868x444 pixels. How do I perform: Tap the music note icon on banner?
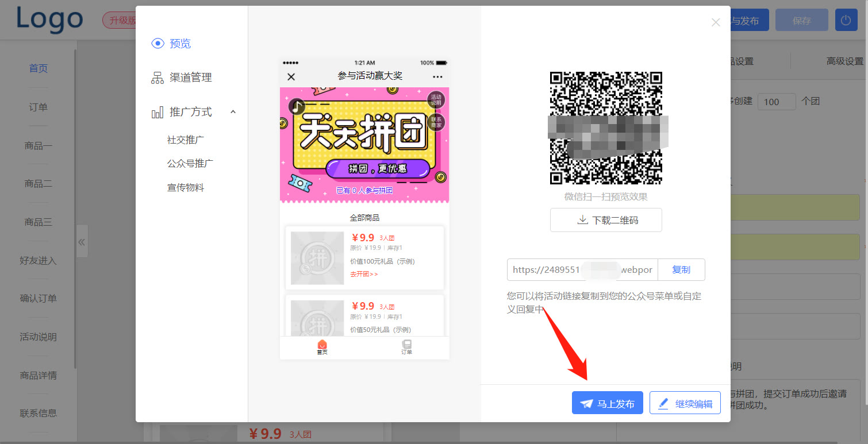[297, 106]
